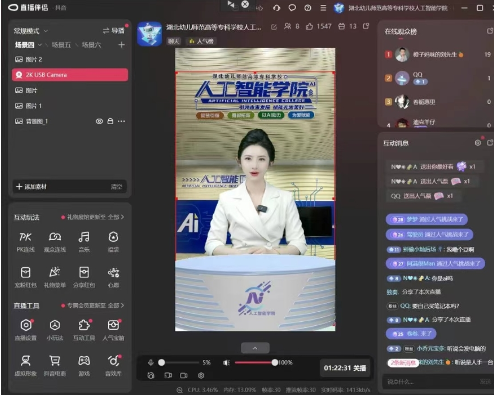This screenshot has height=397, width=494.
Task: Open the hamburger menu in title bar
Action: tap(323, 8)
